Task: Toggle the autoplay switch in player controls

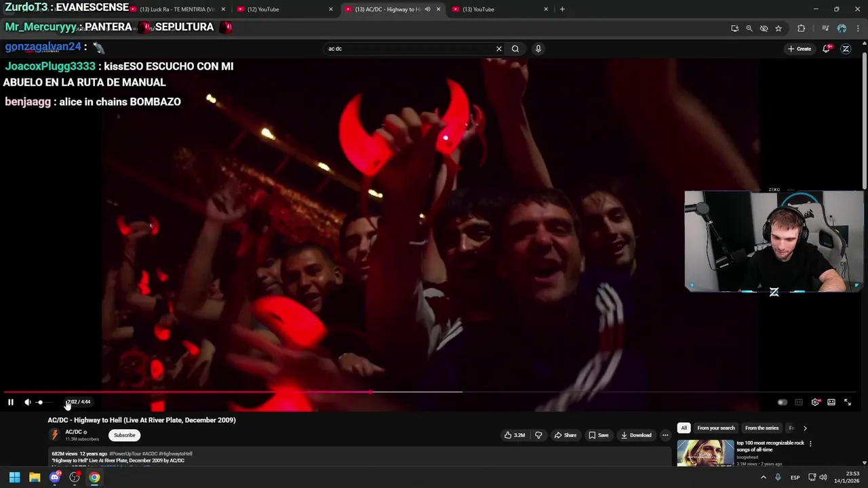Action: click(x=782, y=402)
